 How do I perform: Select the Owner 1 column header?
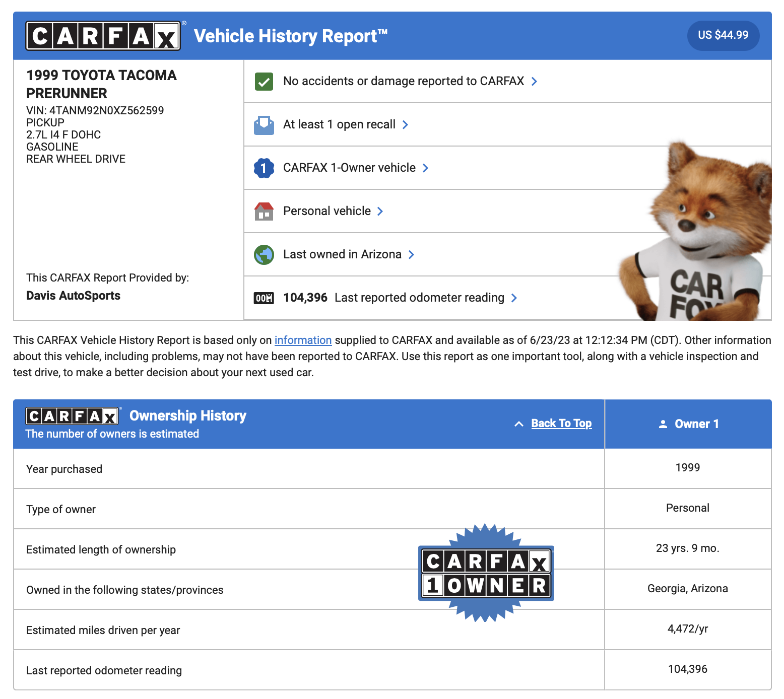(x=688, y=424)
